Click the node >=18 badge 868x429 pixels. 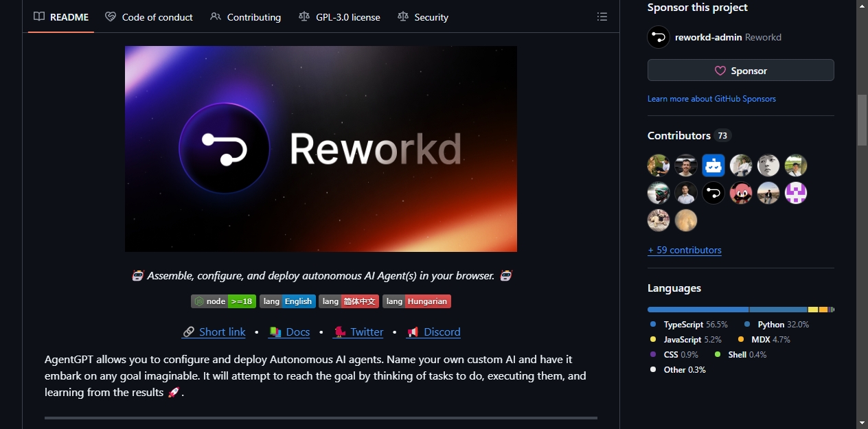223,301
